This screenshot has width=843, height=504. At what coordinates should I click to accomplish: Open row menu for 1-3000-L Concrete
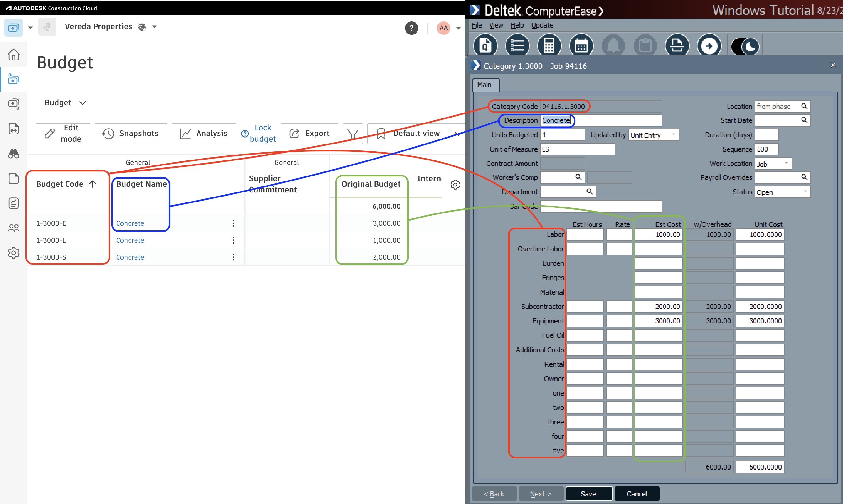[233, 240]
